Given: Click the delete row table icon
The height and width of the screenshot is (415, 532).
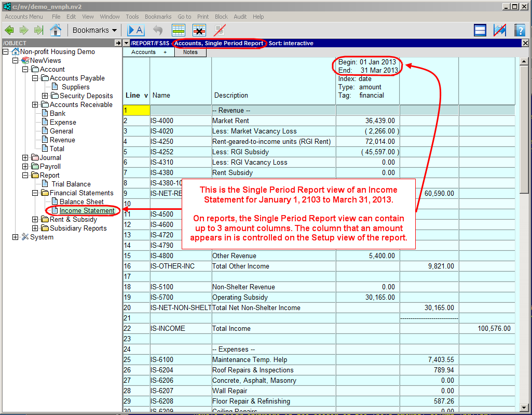Looking at the screenshot, I should tap(199, 30).
